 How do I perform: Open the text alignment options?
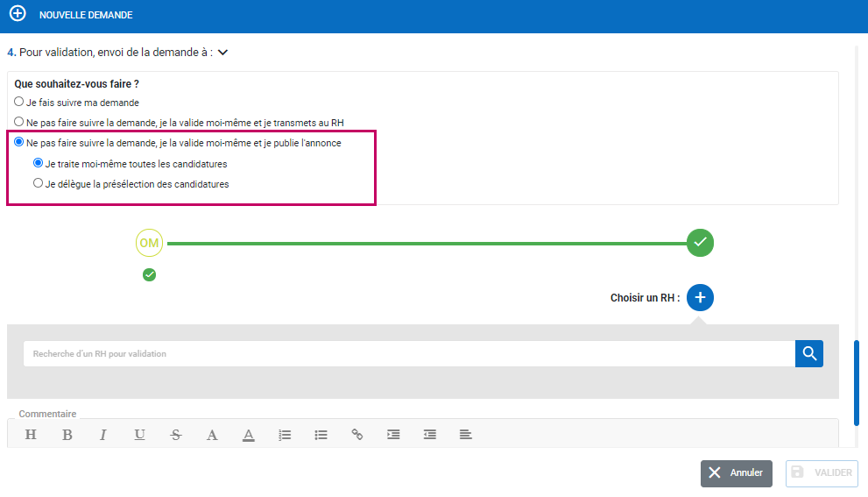(x=465, y=435)
